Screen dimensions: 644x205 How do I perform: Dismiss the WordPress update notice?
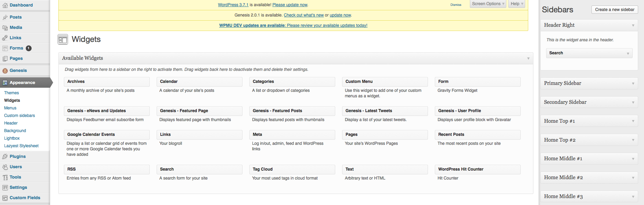456,5
